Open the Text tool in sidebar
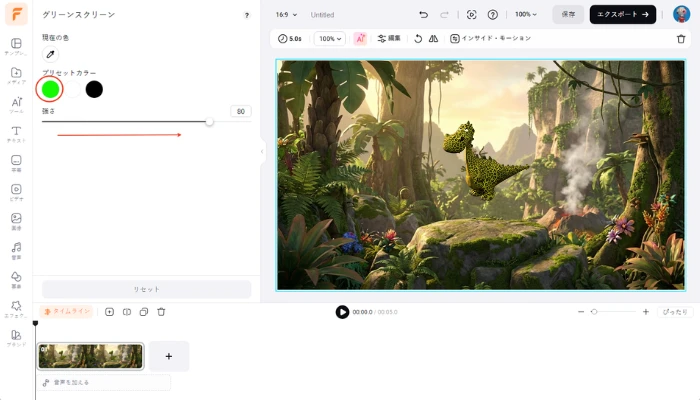 [x=16, y=134]
